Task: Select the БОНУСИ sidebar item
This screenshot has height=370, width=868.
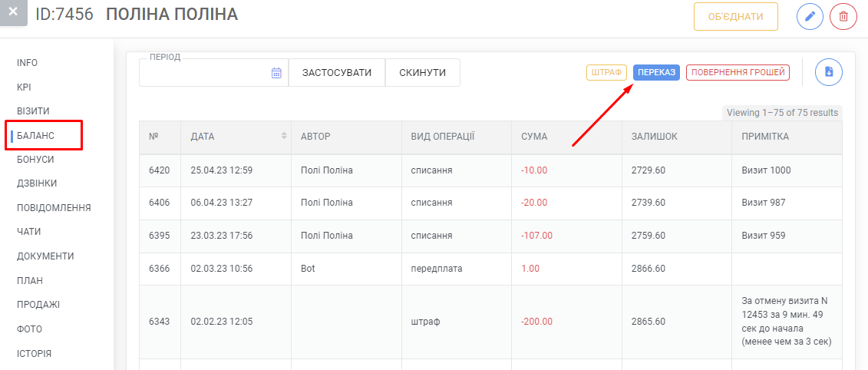Action: point(35,159)
